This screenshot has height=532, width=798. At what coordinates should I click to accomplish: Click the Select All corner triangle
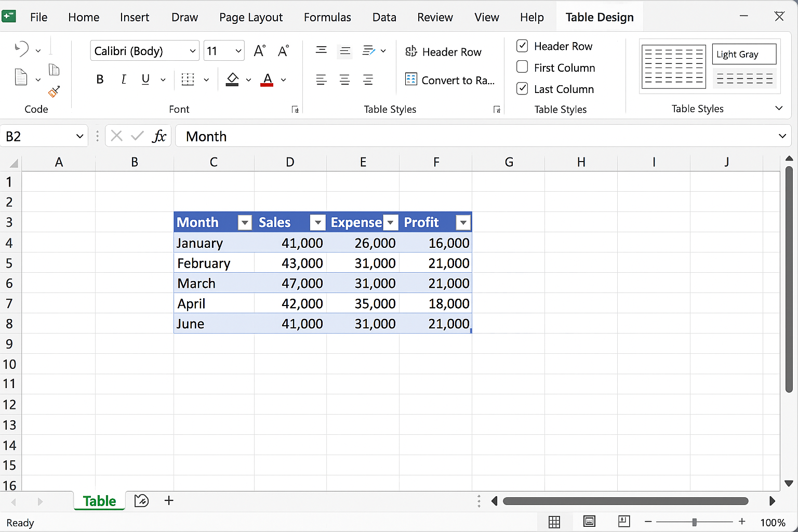(x=13, y=163)
